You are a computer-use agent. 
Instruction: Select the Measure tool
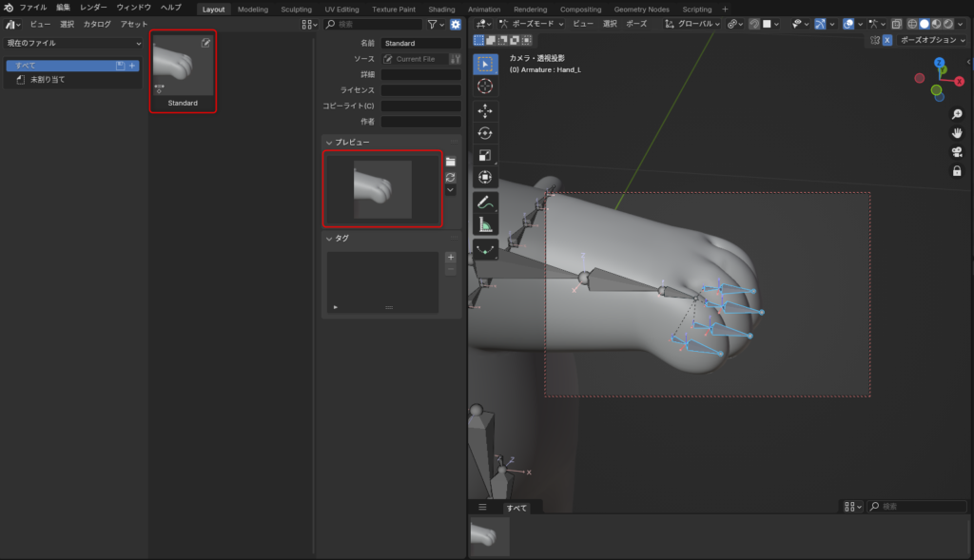tap(485, 224)
